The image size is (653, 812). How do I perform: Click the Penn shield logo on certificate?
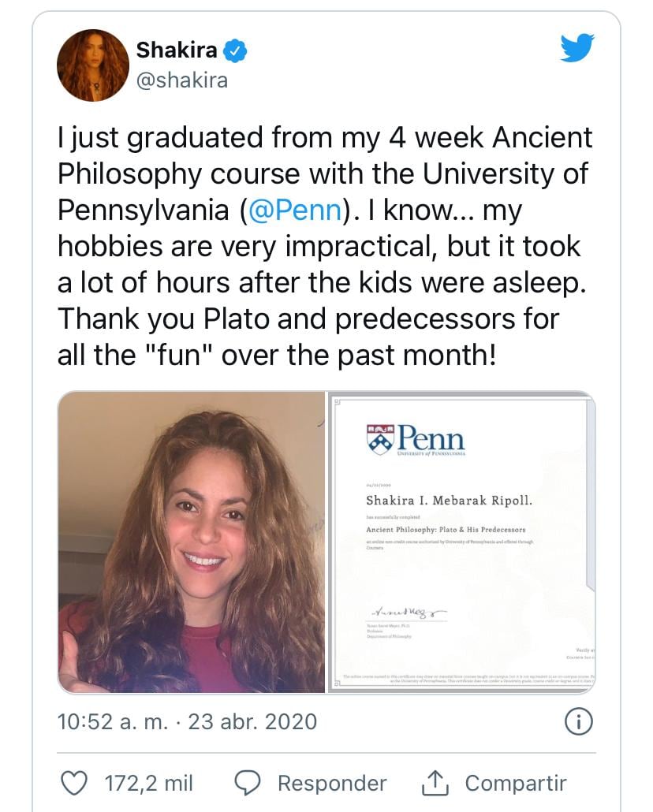379,439
